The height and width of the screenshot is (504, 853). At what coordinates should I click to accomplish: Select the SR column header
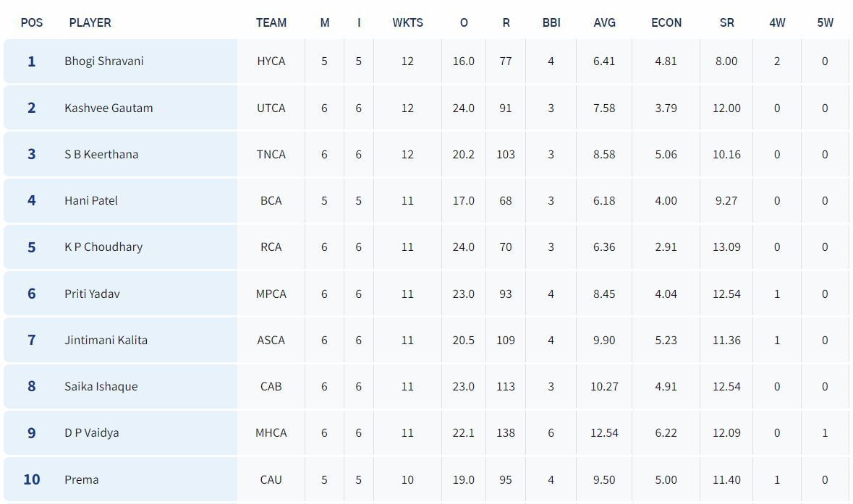pos(726,22)
